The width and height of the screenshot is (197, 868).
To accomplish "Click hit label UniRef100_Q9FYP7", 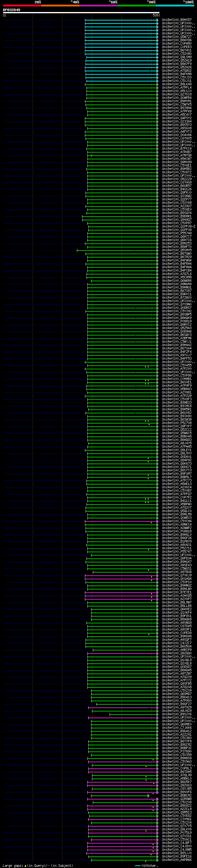I will (176, 426).
